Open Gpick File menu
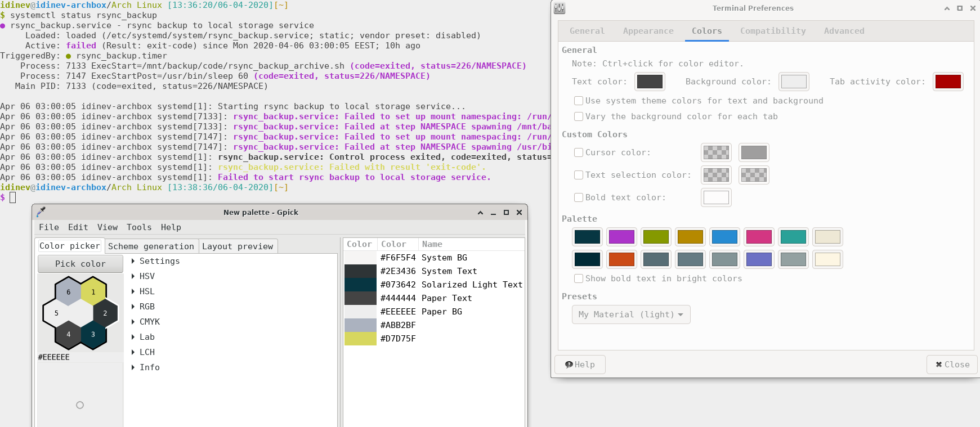The height and width of the screenshot is (427, 980). pyautogui.click(x=49, y=227)
